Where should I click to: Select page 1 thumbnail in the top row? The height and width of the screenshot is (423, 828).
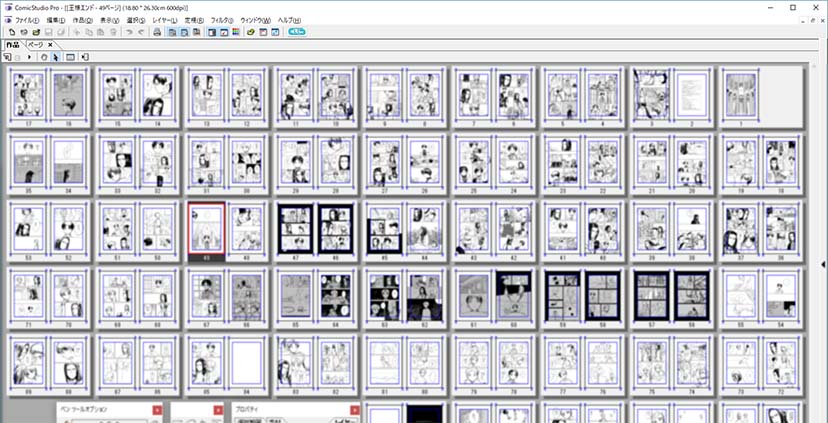tap(740, 95)
